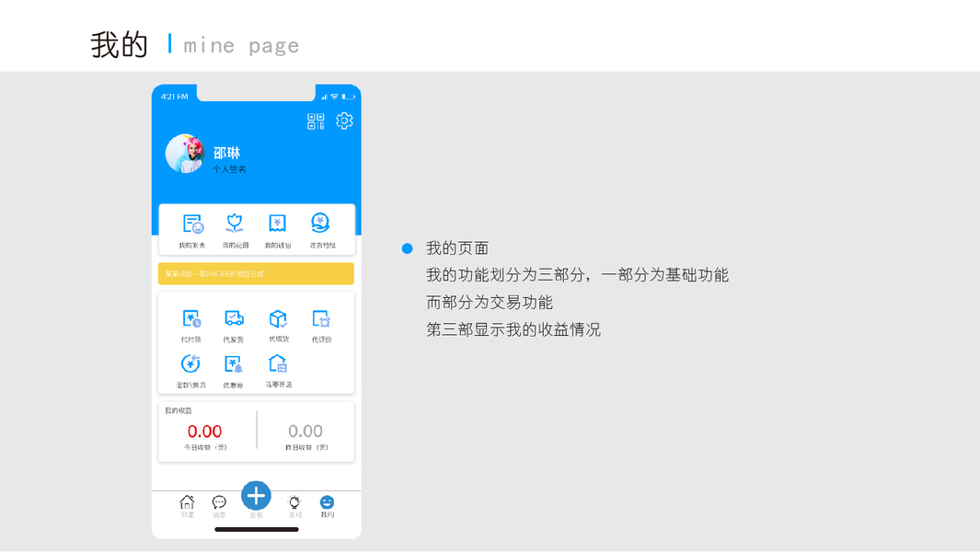Open 代付款 pending payment icon
Viewport: 980px width, 552px height.
191,319
